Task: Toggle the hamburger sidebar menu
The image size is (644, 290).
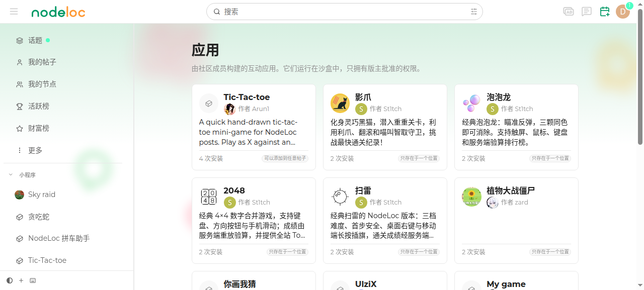Action: click(x=14, y=12)
